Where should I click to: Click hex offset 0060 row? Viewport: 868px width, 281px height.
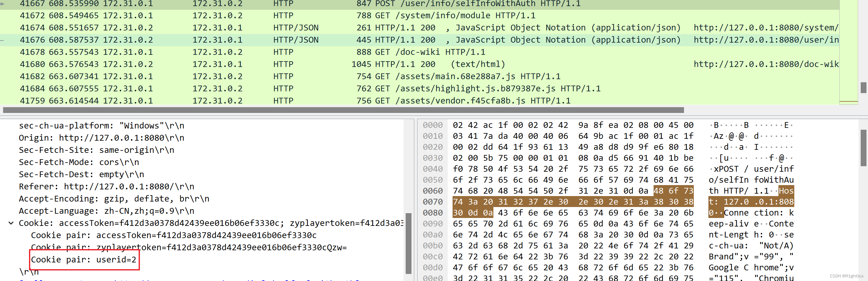click(433, 191)
